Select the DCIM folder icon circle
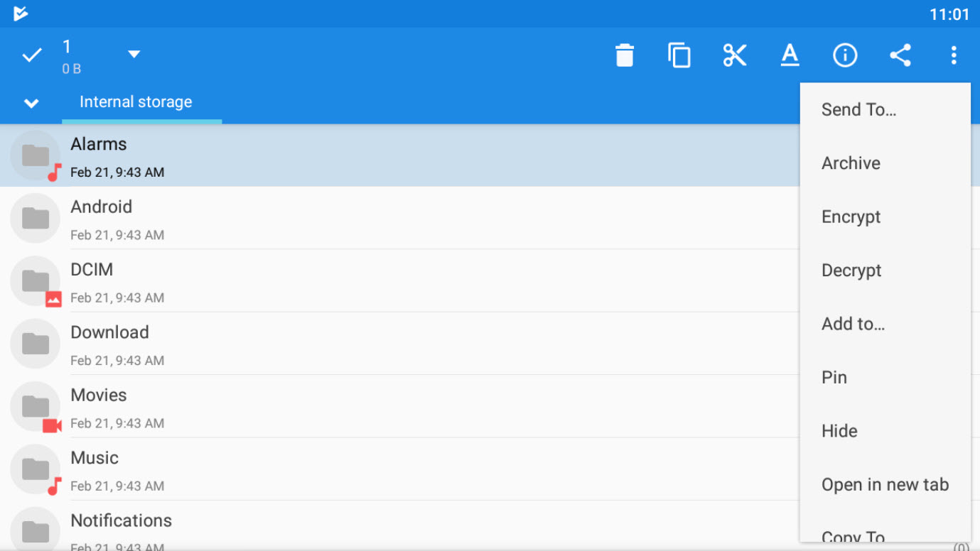 36,280
